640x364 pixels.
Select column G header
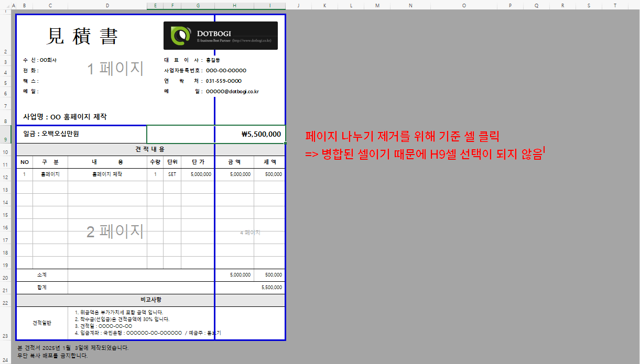198,5
